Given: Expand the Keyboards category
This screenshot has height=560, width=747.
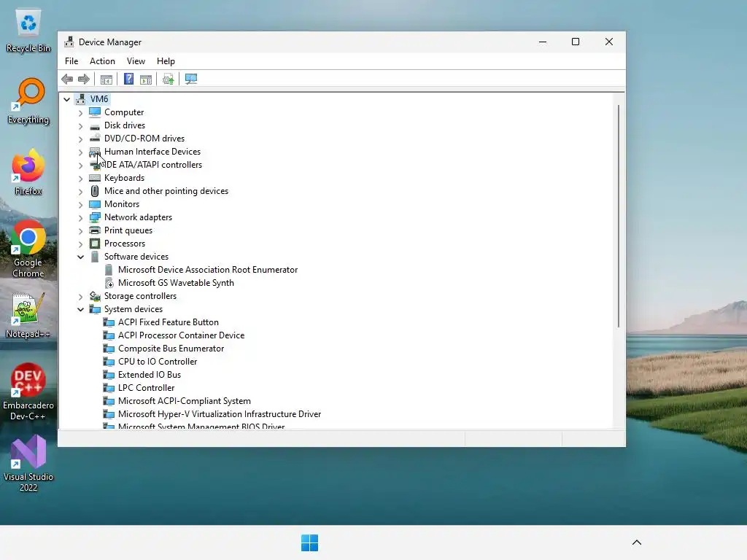Looking at the screenshot, I should tap(80, 178).
